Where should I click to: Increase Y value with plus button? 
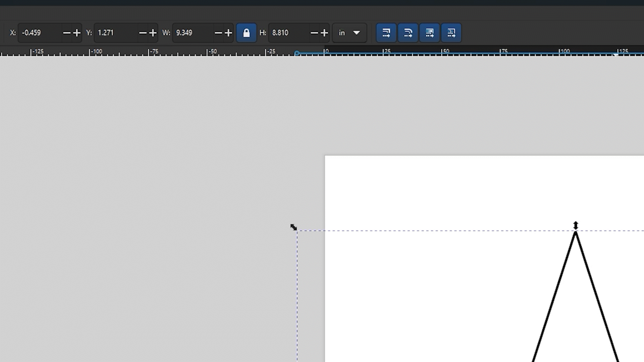153,33
